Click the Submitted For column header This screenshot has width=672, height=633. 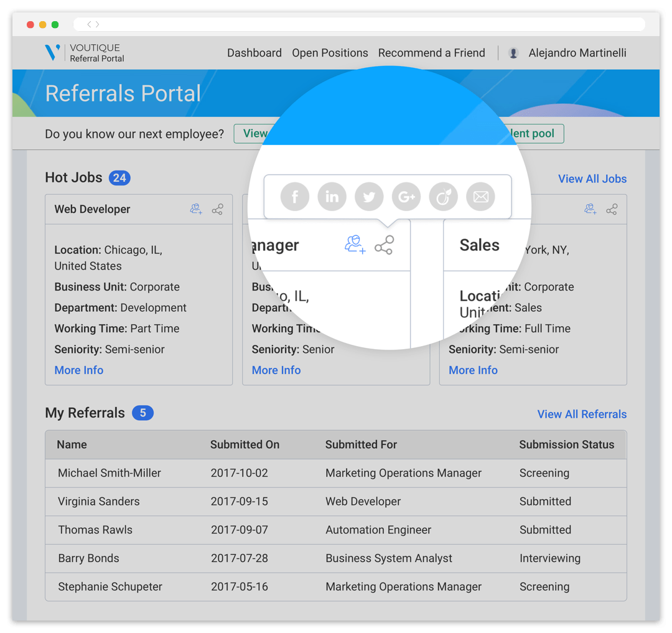pos(362,444)
